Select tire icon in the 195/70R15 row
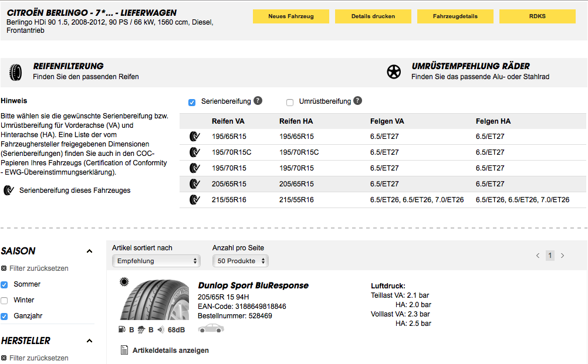This screenshot has width=588, height=364. (x=195, y=168)
